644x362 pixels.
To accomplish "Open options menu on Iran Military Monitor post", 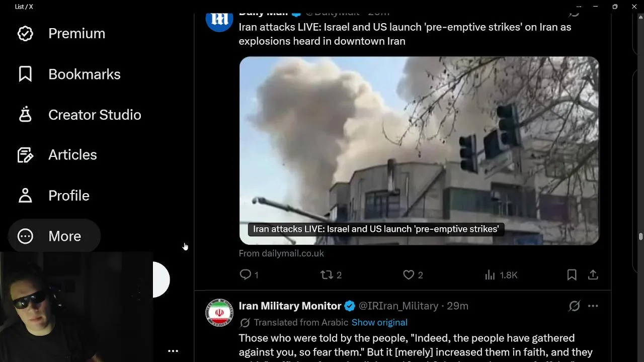I will pos(593,306).
